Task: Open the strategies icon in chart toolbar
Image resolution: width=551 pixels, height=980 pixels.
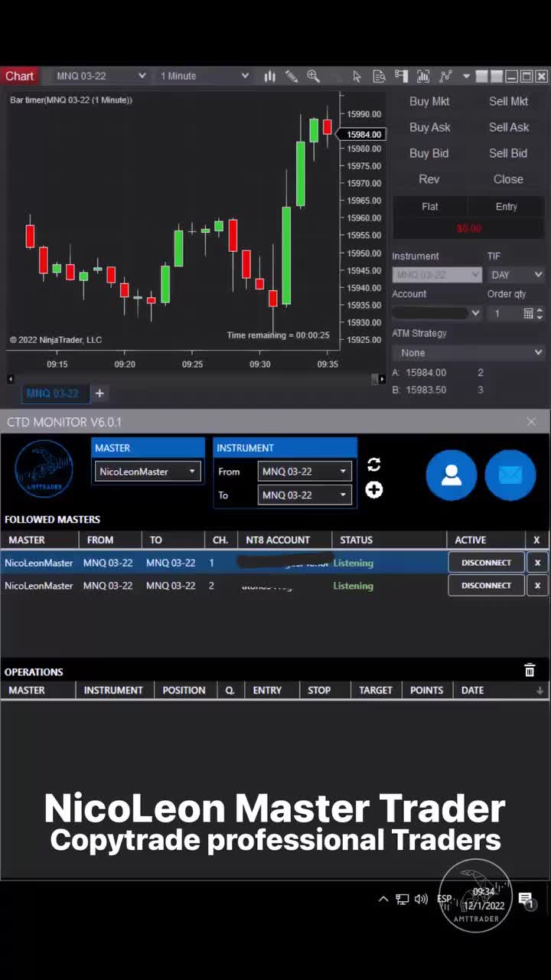Action: [x=445, y=76]
